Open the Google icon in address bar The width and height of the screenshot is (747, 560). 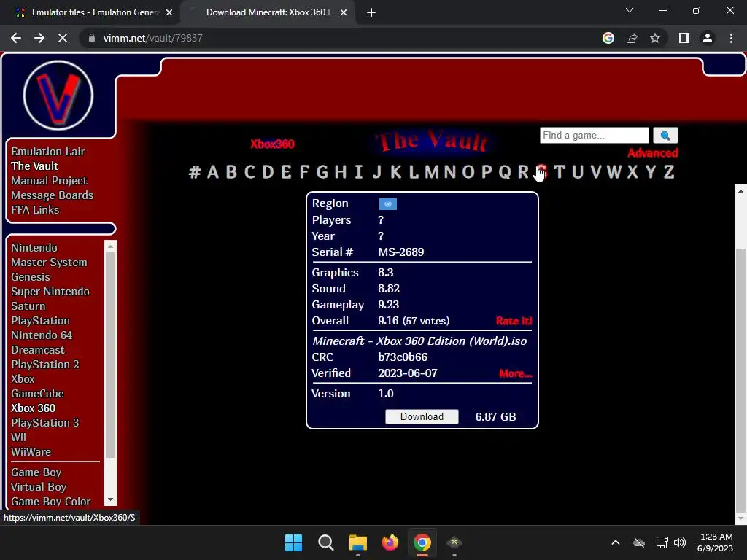coord(608,38)
